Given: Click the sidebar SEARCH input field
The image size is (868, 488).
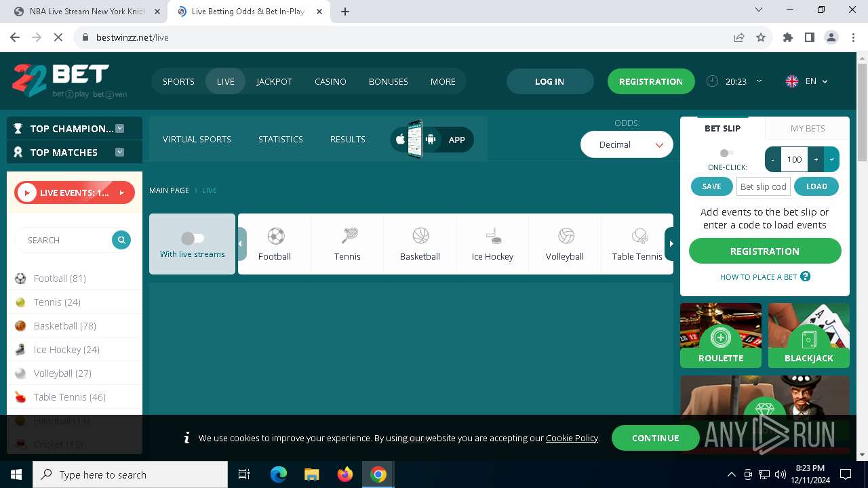Looking at the screenshot, I should click(x=64, y=240).
